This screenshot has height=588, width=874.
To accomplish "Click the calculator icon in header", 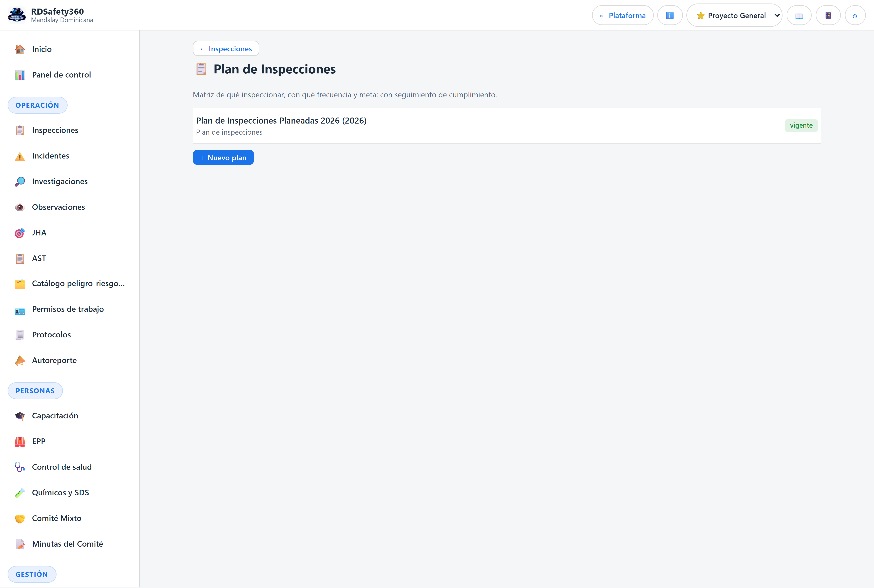I will tap(828, 15).
